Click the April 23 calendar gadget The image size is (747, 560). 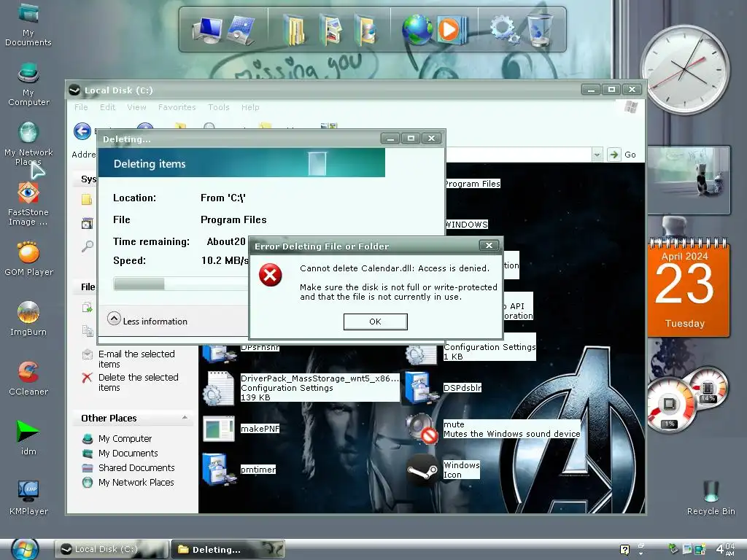pyautogui.click(x=688, y=288)
